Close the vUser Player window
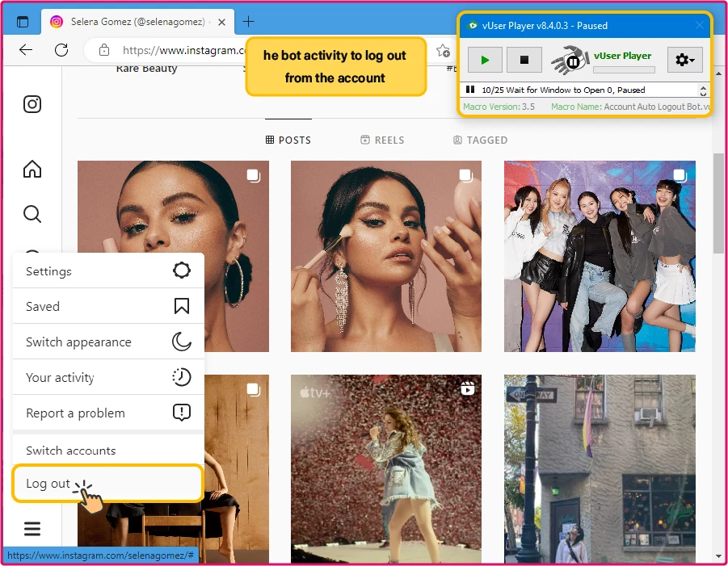 (x=699, y=26)
